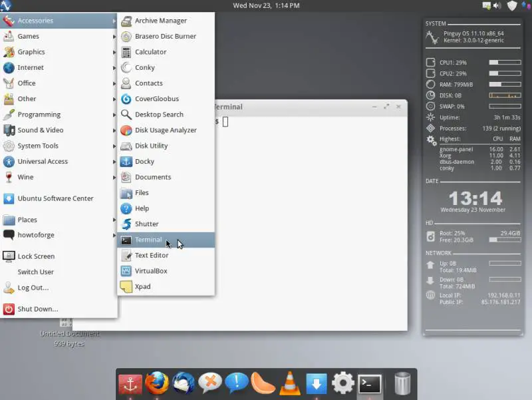The width and height of the screenshot is (532, 400).
Task: Click the shield icon in top panel
Action: (x=511, y=5)
